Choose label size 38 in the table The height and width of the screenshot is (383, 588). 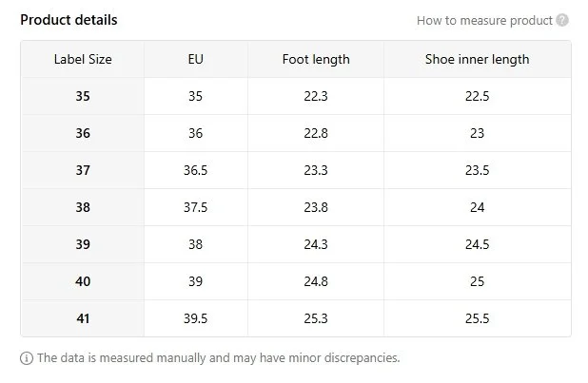83,207
